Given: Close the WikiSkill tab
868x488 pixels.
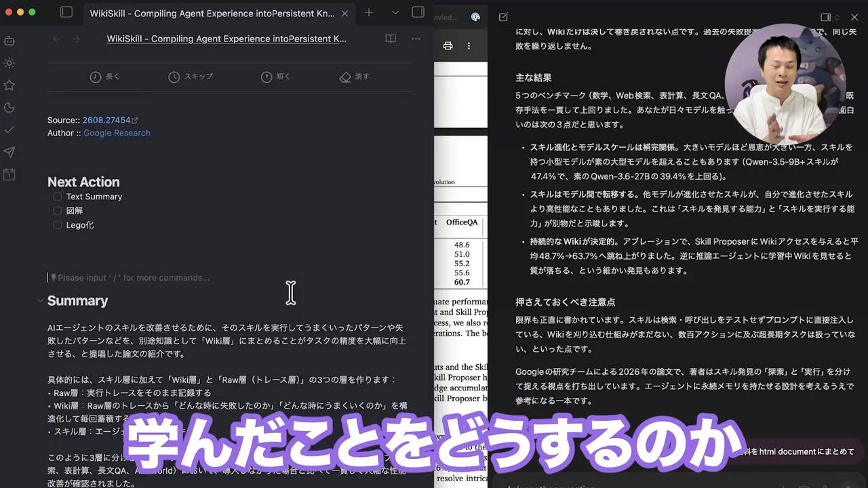Looking at the screenshot, I should pos(344,13).
